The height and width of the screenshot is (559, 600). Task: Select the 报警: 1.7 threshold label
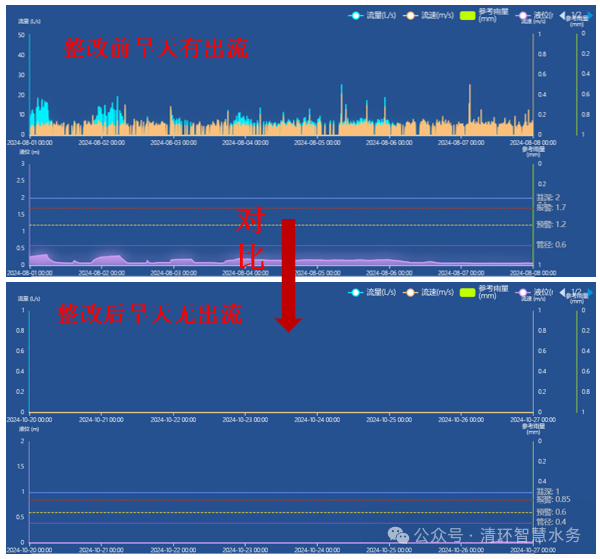[x=553, y=207]
